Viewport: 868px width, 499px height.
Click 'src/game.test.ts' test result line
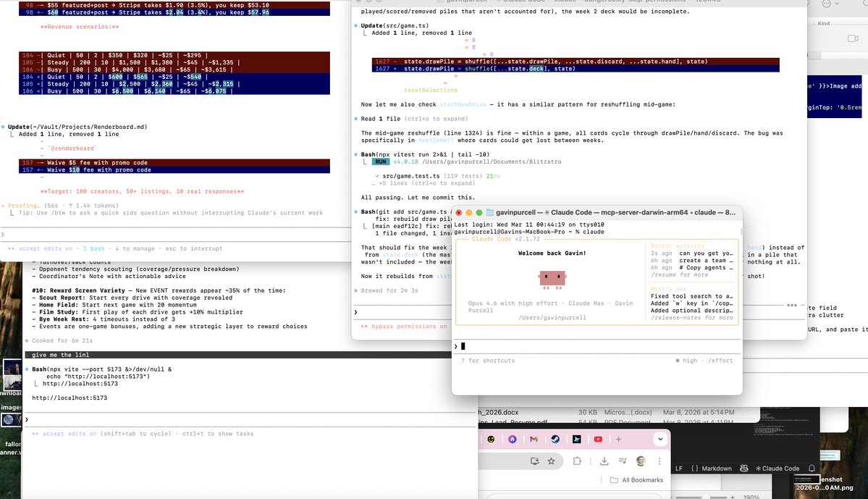(x=410, y=176)
